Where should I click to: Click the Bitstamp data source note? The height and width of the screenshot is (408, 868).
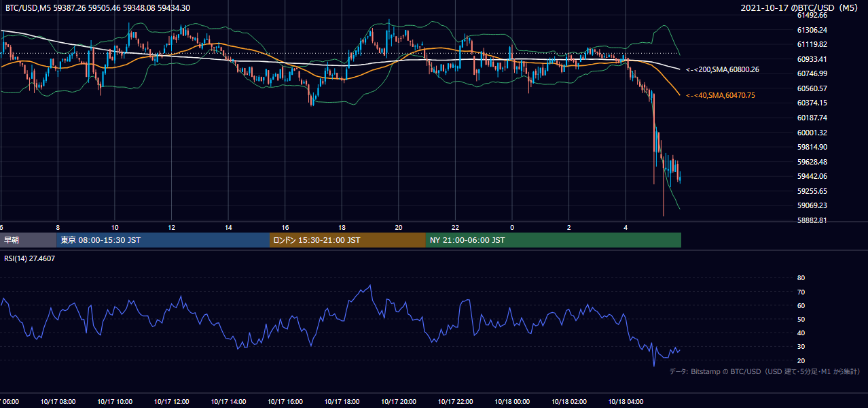(x=765, y=372)
